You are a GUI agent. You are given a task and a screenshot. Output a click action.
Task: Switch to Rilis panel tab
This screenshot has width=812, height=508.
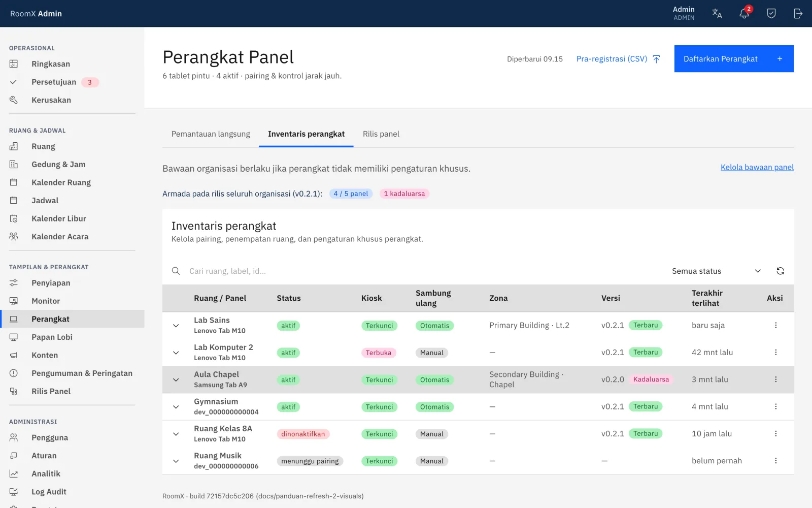(x=381, y=134)
